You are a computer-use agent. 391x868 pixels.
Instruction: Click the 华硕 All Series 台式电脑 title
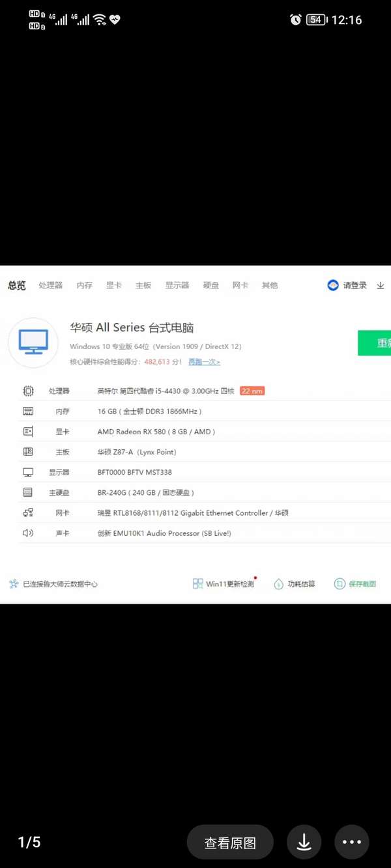click(132, 328)
